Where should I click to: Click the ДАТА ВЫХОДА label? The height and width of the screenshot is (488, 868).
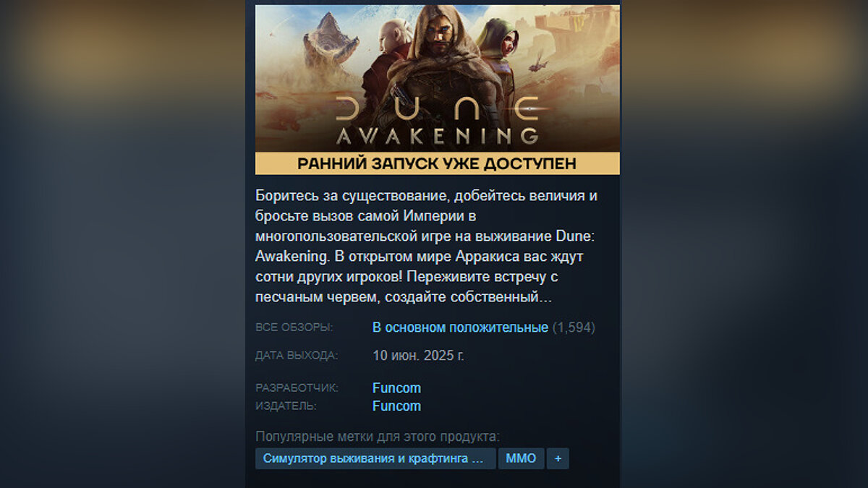pos(297,356)
